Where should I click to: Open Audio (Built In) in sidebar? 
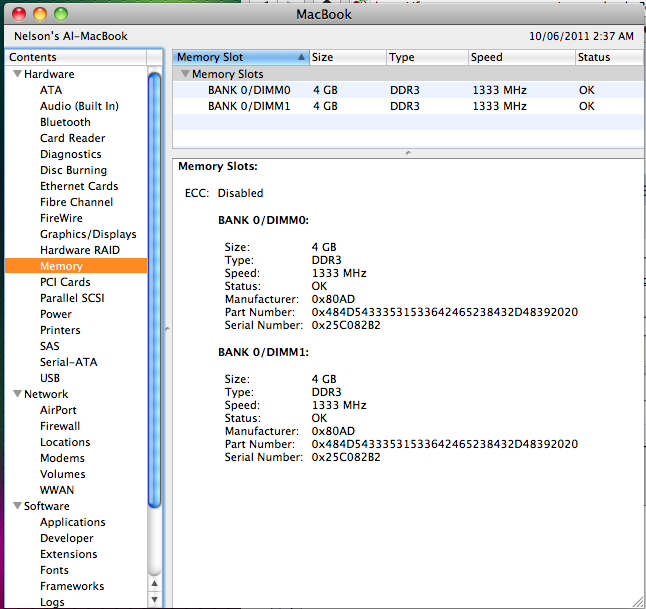pos(79,106)
